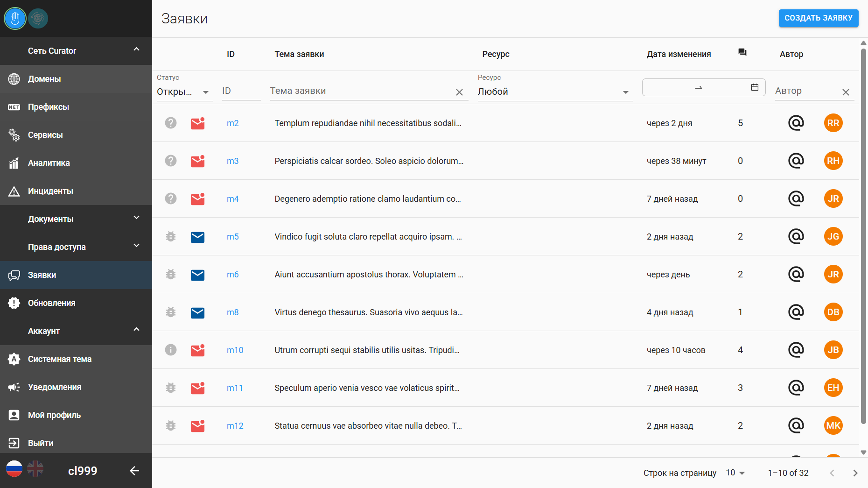Screen dimensions: 868x488
Task: Switch language to English flag
Action: point(35,468)
